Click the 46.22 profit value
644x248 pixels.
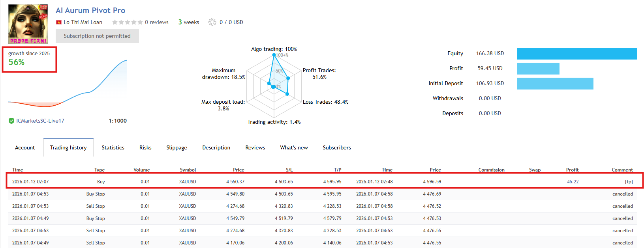pos(573,182)
